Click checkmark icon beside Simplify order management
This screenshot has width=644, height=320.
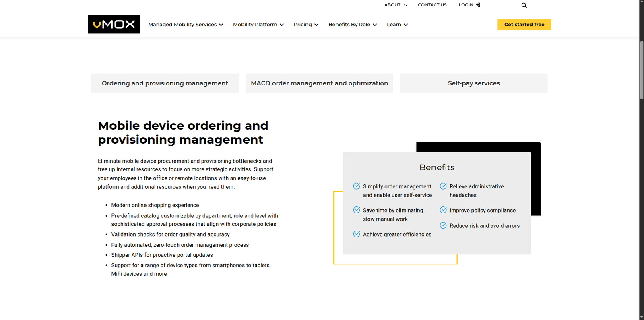click(x=357, y=186)
